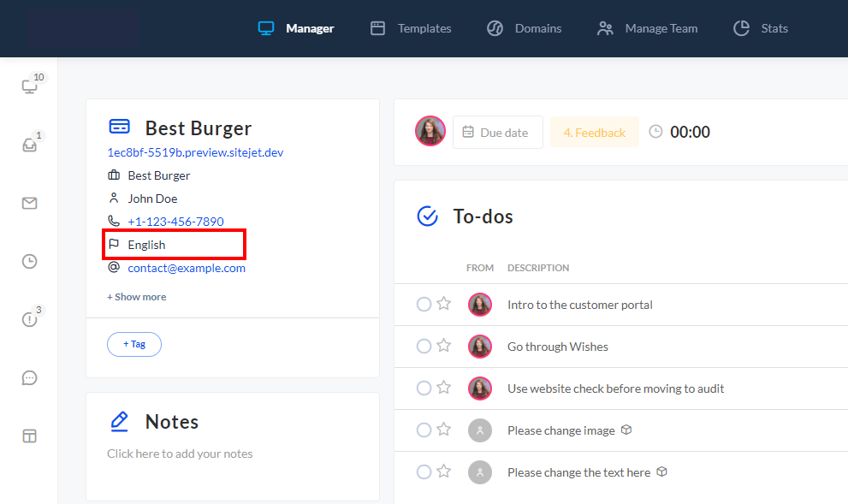Click the layout template sidebar icon

pyautogui.click(x=30, y=436)
